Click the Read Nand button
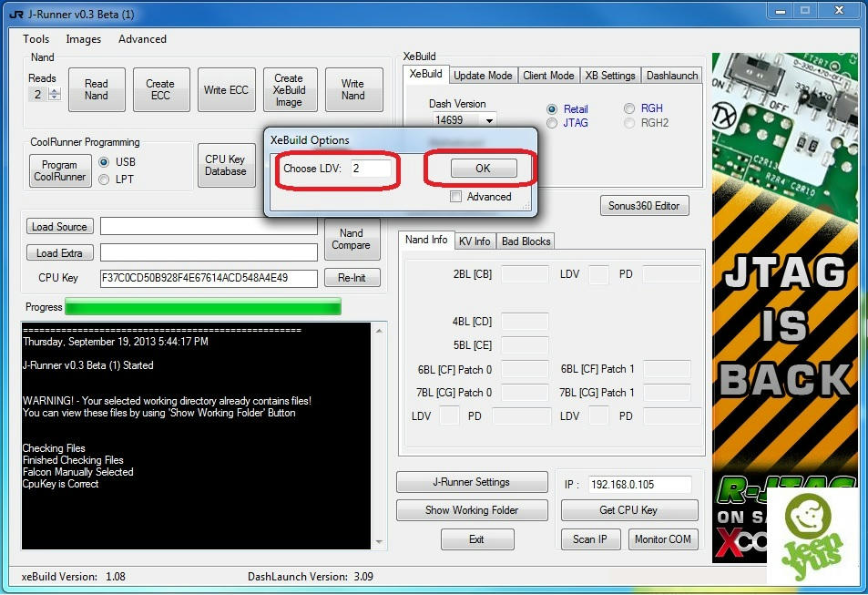868x595 pixels. [x=97, y=90]
